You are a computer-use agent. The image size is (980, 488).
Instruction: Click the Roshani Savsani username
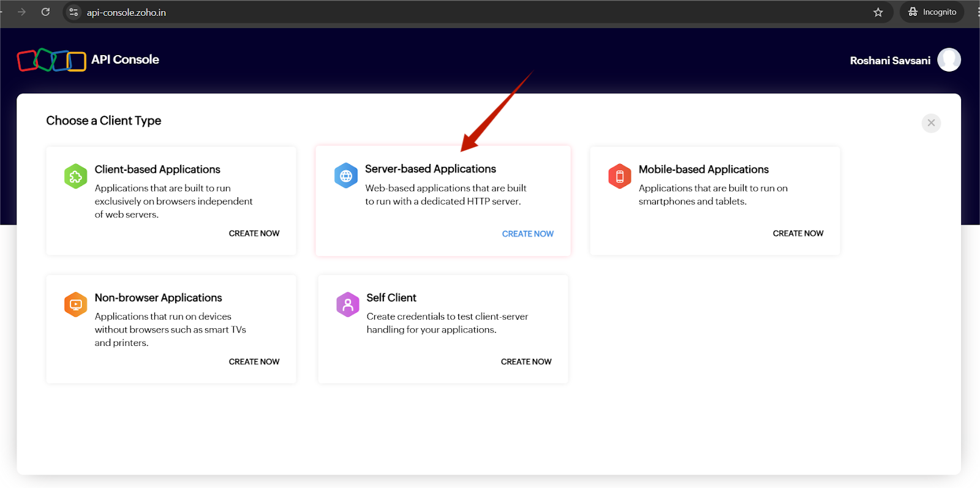[889, 61]
